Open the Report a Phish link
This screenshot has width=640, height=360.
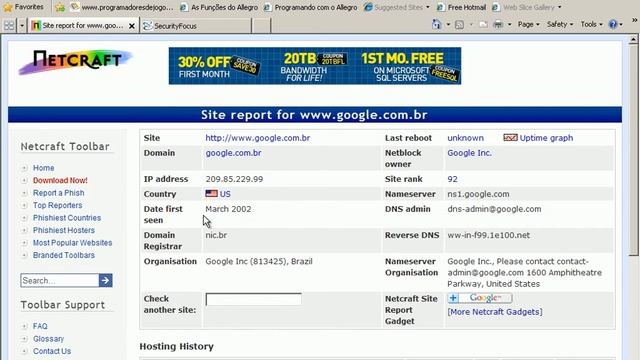click(x=58, y=193)
